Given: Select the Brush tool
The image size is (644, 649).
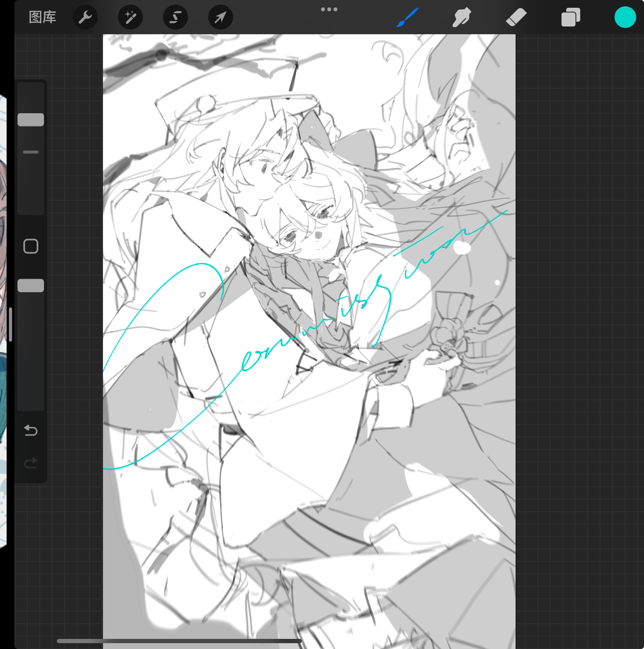Looking at the screenshot, I should coord(407,17).
